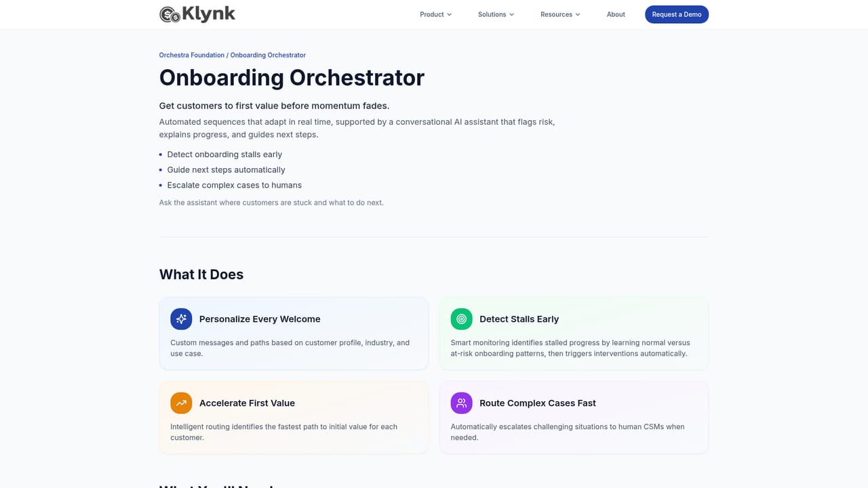Click the 'Automatically escalates challenging situations' description
Viewport: 868px width, 488px height.
tap(568, 432)
